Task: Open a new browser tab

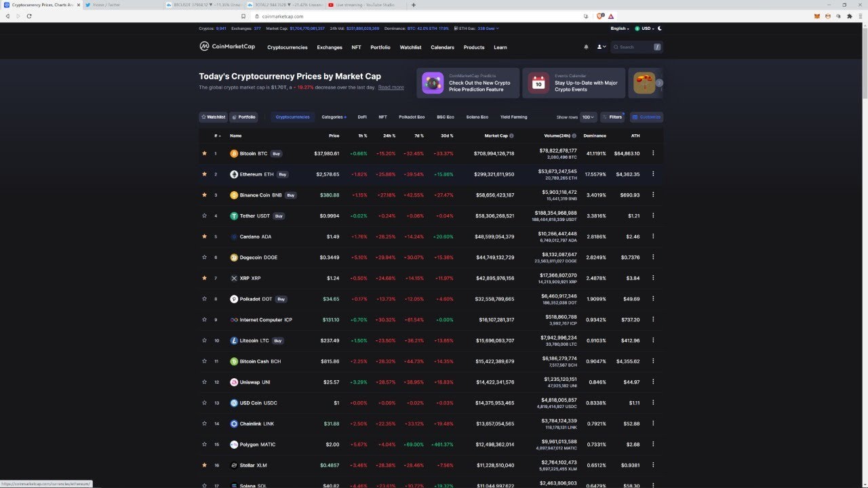Action: tap(414, 5)
